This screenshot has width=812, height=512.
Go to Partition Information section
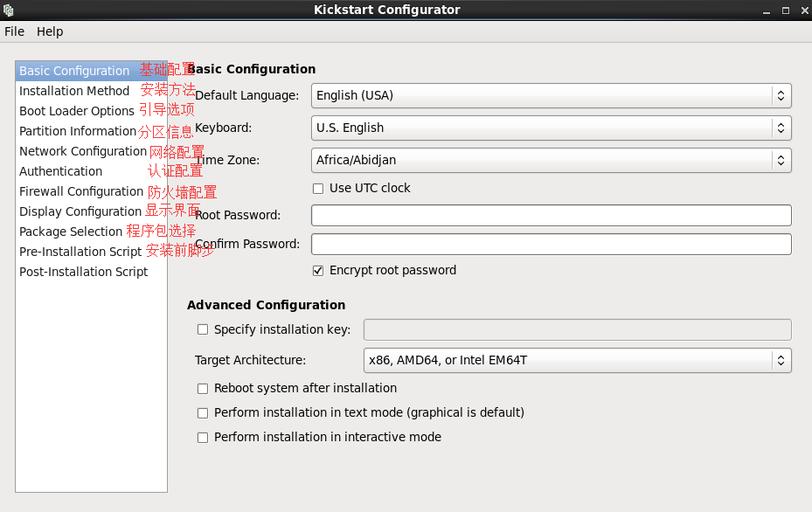coord(91,131)
